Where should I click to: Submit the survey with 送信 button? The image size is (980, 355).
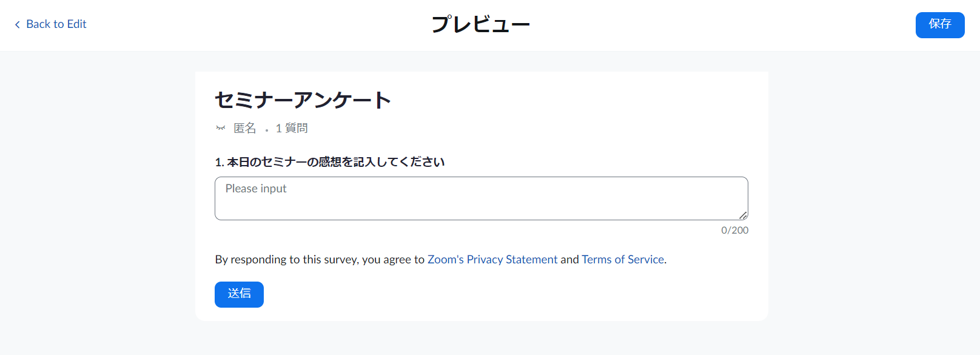(239, 294)
